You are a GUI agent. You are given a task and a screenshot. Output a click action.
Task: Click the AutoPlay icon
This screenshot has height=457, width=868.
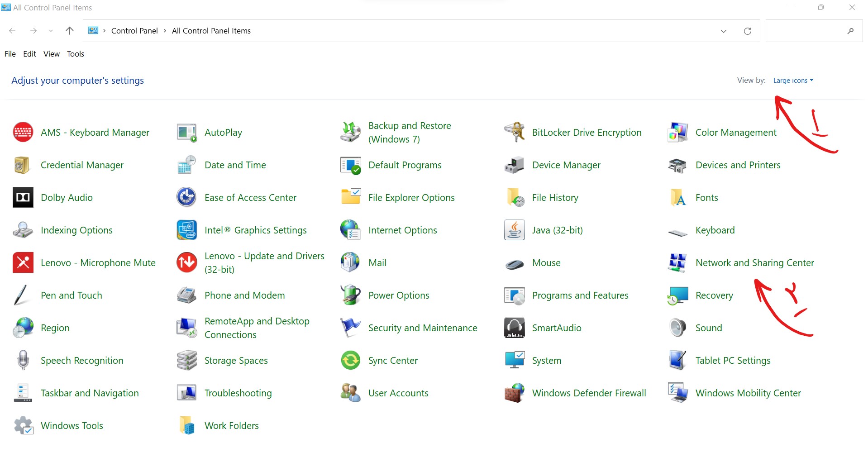pos(187,132)
